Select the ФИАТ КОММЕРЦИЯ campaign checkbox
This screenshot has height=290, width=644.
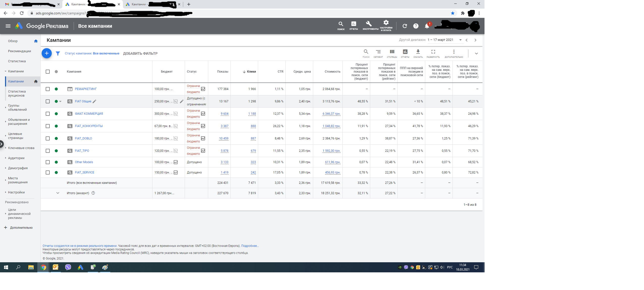(48, 114)
